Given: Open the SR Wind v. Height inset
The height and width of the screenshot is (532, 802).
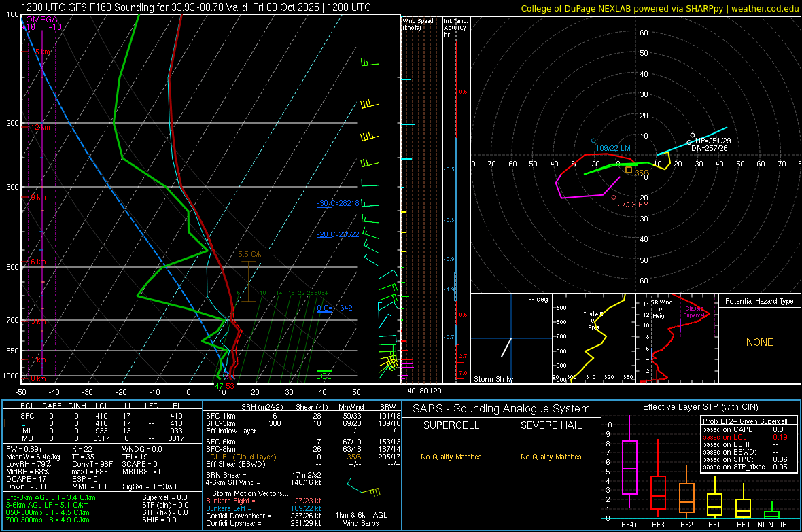Looking at the screenshot, I should pyautogui.click(x=677, y=338).
